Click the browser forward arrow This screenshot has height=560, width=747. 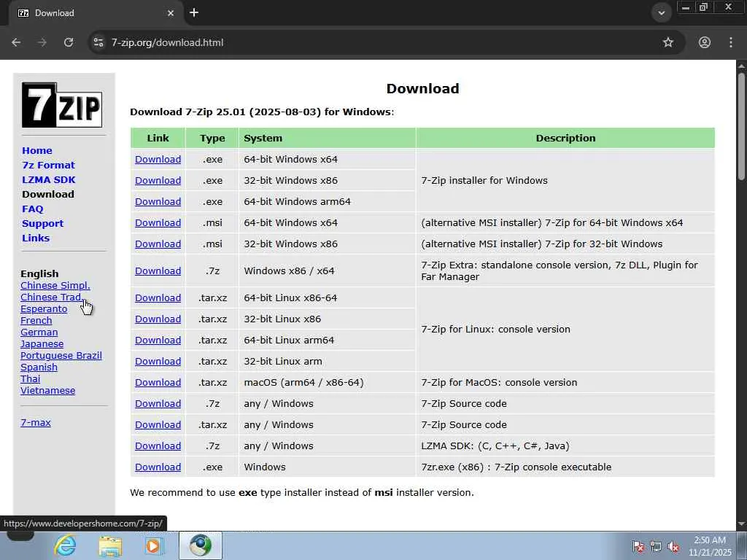(x=42, y=42)
